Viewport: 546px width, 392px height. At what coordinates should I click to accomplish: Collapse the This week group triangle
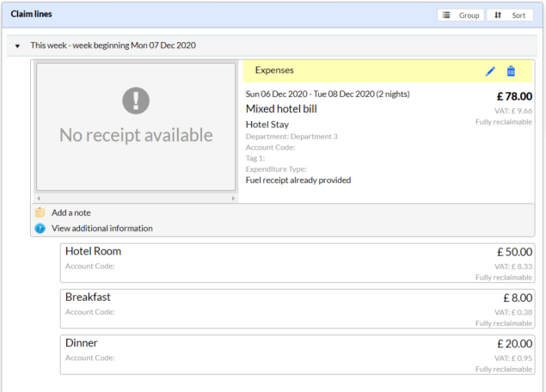17,46
